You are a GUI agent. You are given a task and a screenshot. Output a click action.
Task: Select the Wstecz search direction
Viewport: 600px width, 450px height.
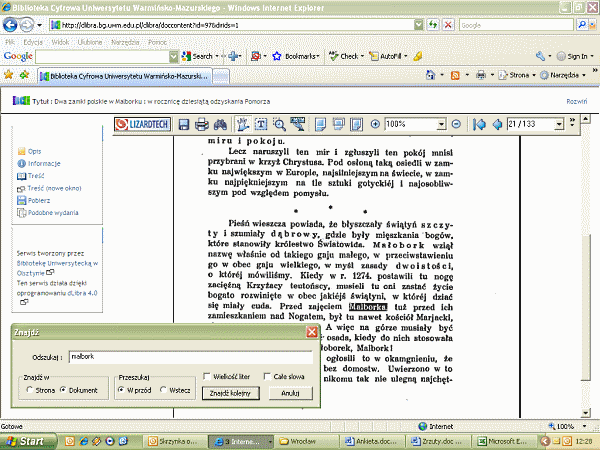pyautogui.click(x=165, y=390)
